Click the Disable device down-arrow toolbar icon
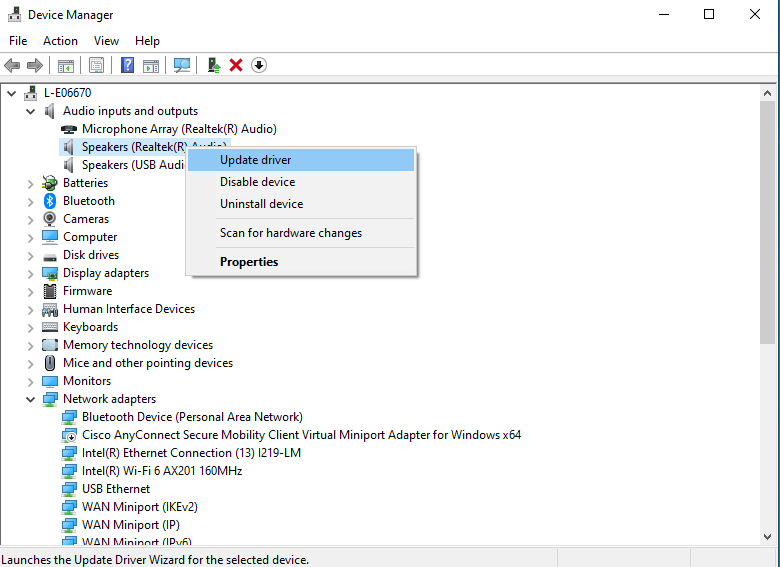Screen dimensions: 780x567 tap(259, 65)
